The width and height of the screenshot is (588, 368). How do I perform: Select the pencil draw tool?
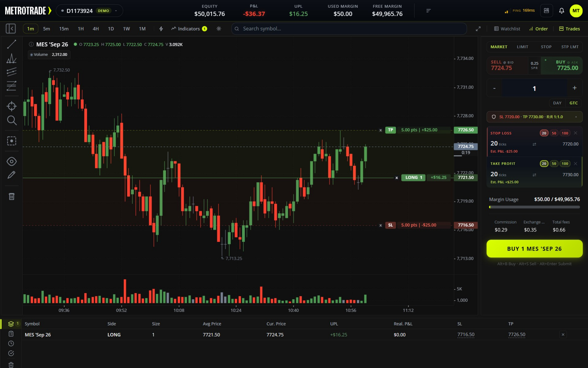pyautogui.click(x=12, y=175)
